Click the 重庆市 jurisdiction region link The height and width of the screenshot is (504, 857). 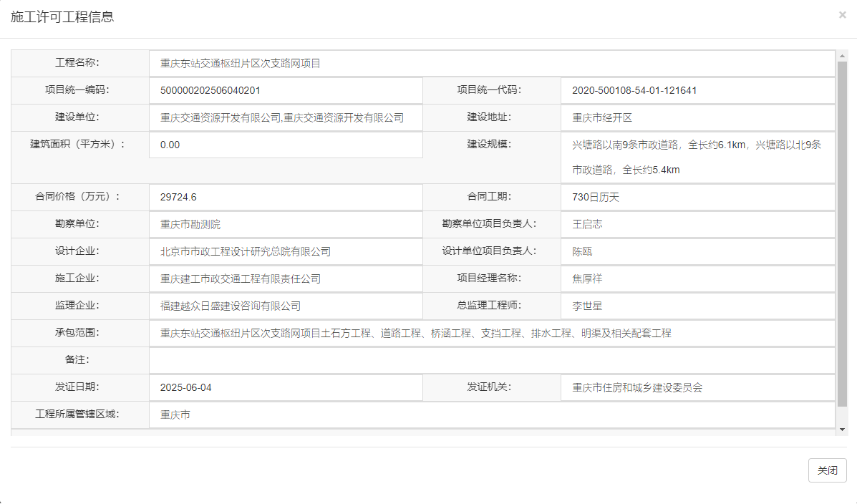coord(172,415)
